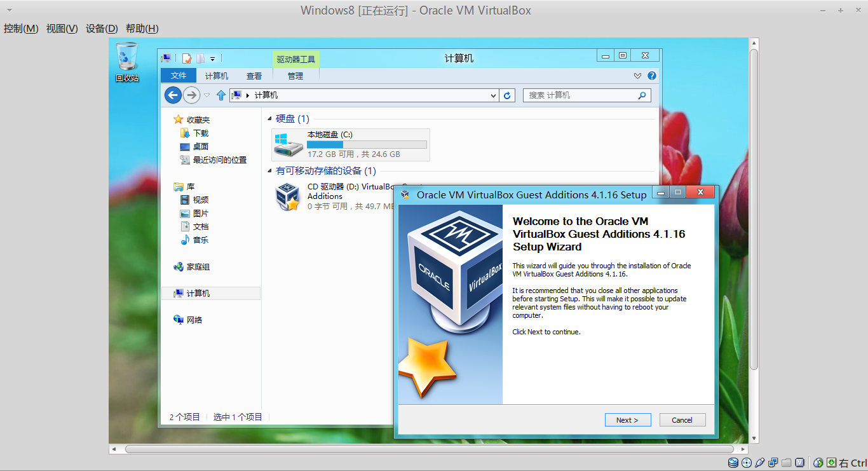The height and width of the screenshot is (471, 868).
Task: Click the address bar path arrow before 计算机
Action: (x=248, y=95)
